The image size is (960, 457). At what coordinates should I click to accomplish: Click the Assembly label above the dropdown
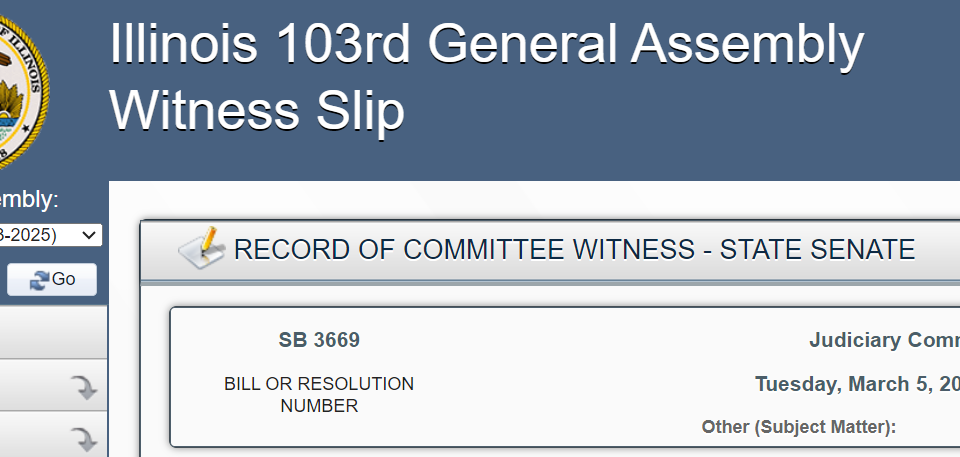tap(29, 200)
